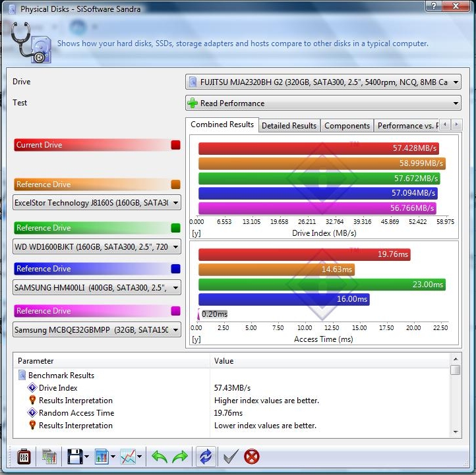Click the options icon in bottom toolbar
The height and width of the screenshot is (475, 476).
pyautogui.click(x=24, y=456)
